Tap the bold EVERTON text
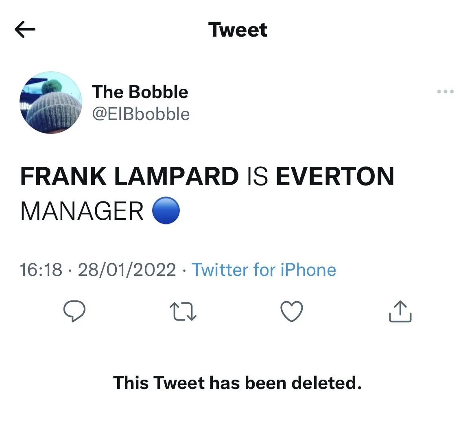The height and width of the screenshot is (448, 476). (335, 177)
